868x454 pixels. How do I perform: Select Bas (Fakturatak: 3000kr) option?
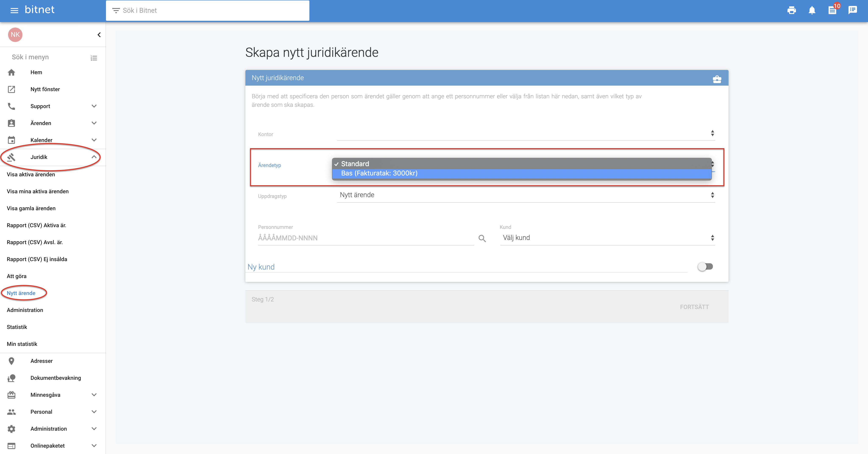coord(522,173)
